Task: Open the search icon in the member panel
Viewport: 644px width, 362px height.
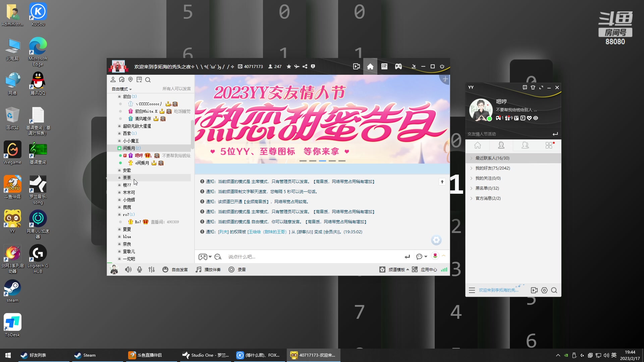Action: (148, 80)
